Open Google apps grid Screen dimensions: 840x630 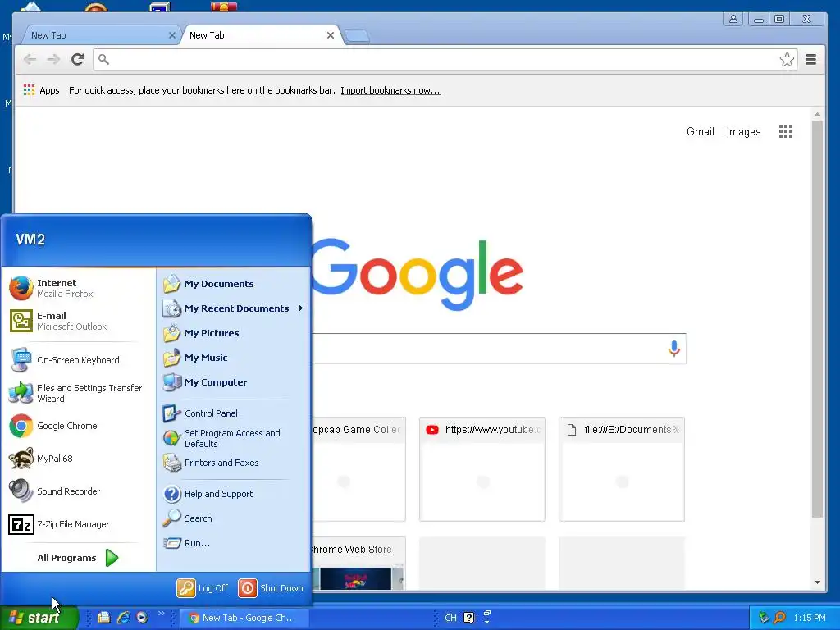[785, 131]
